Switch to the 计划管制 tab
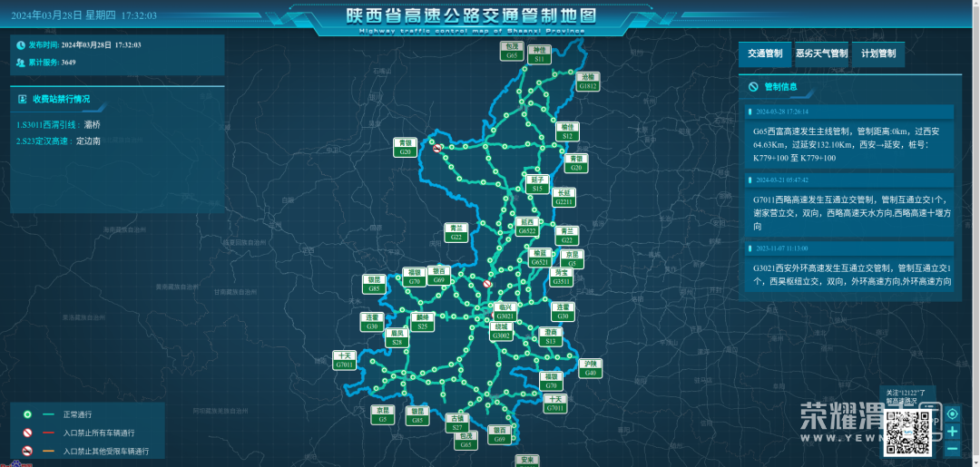Image resolution: width=980 pixels, height=467 pixels. click(877, 54)
